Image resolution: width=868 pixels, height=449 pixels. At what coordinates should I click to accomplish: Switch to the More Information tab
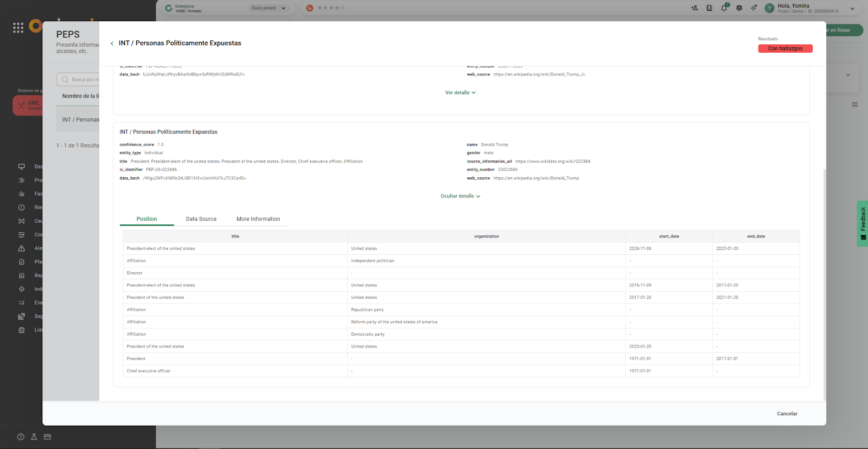pos(258,219)
